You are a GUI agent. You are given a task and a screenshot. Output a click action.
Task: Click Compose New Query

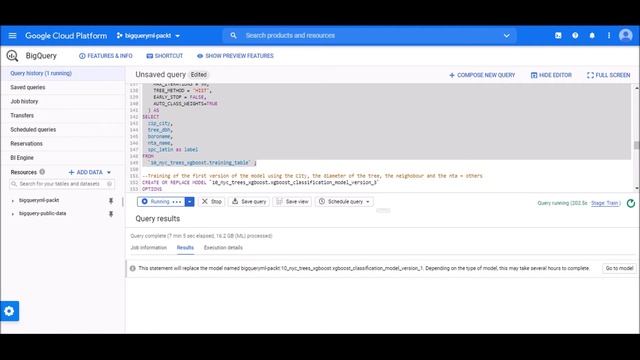(x=482, y=75)
